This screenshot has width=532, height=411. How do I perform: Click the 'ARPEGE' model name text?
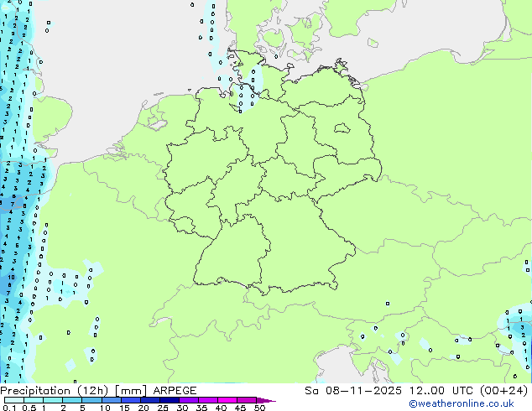click(x=175, y=391)
